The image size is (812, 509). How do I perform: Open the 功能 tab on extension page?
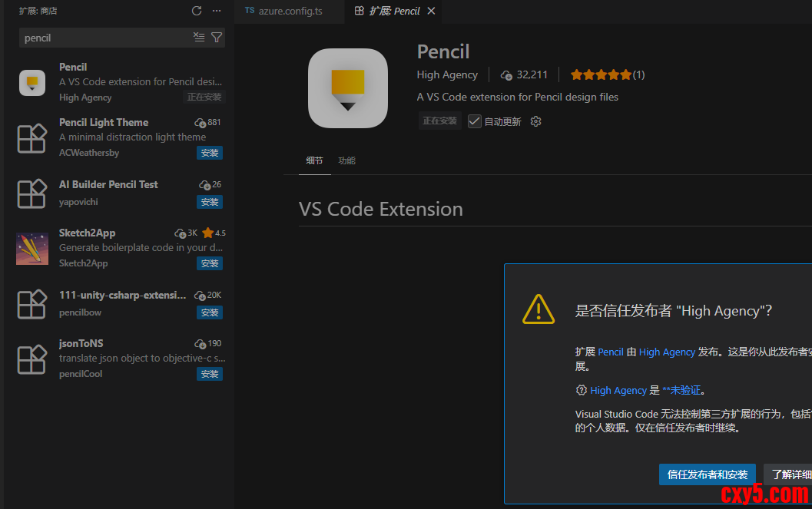click(x=347, y=160)
